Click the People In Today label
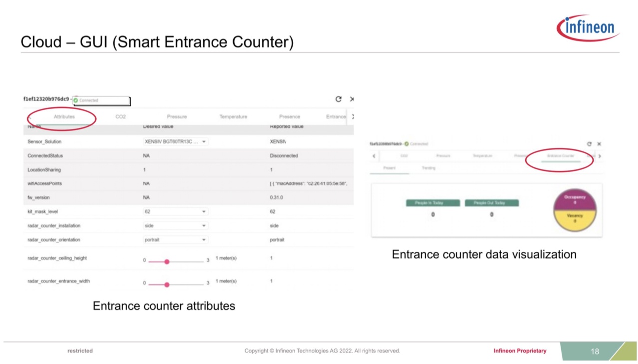This screenshot has height=364, width=638. 433,203
